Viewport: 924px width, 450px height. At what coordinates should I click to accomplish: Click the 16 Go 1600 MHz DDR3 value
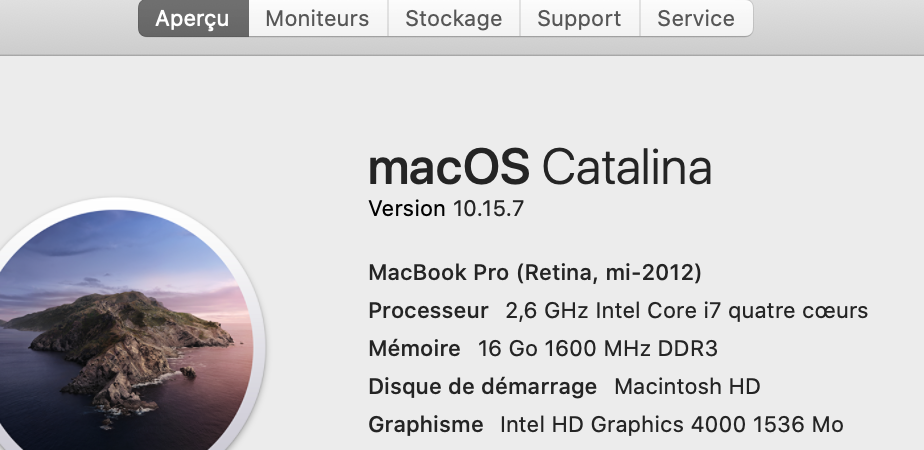pos(598,349)
